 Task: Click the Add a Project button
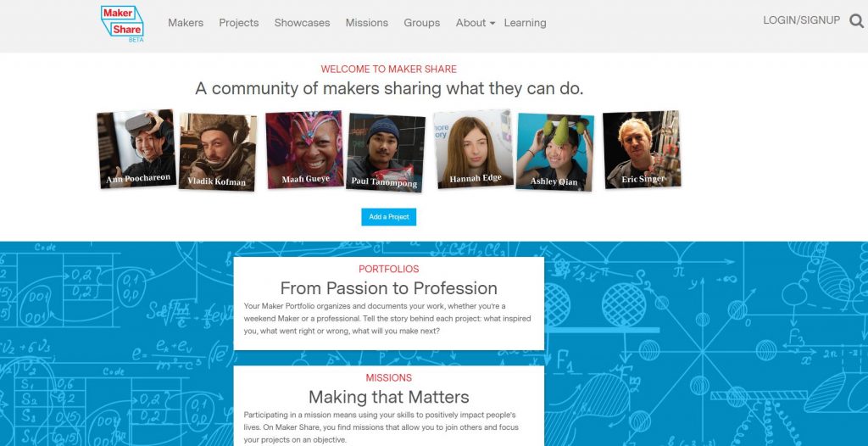[x=388, y=216]
